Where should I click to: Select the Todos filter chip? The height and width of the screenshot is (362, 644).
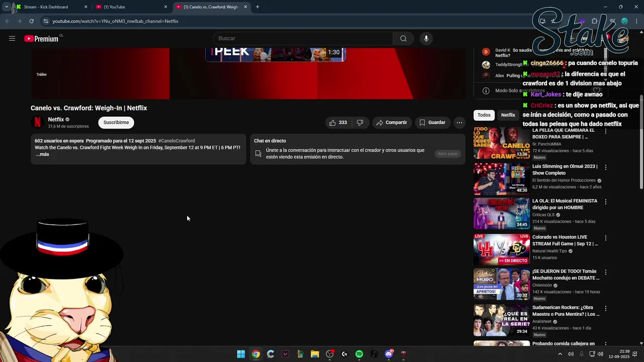coord(484,115)
